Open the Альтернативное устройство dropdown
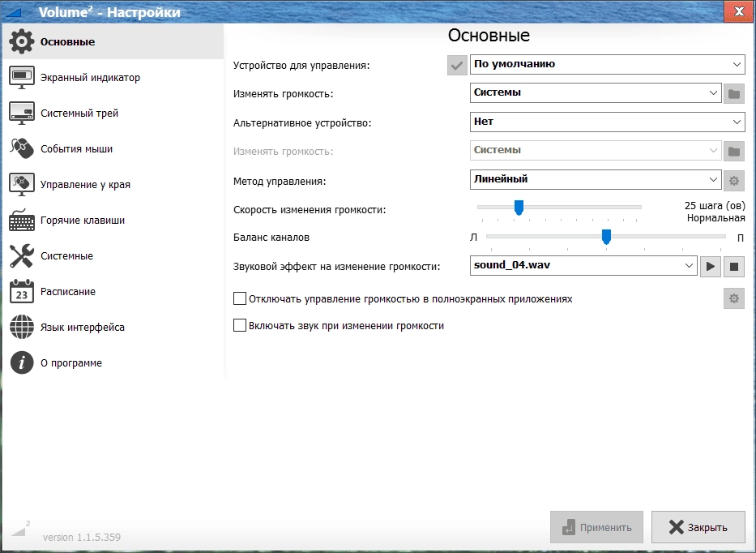 pyautogui.click(x=608, y=122)
